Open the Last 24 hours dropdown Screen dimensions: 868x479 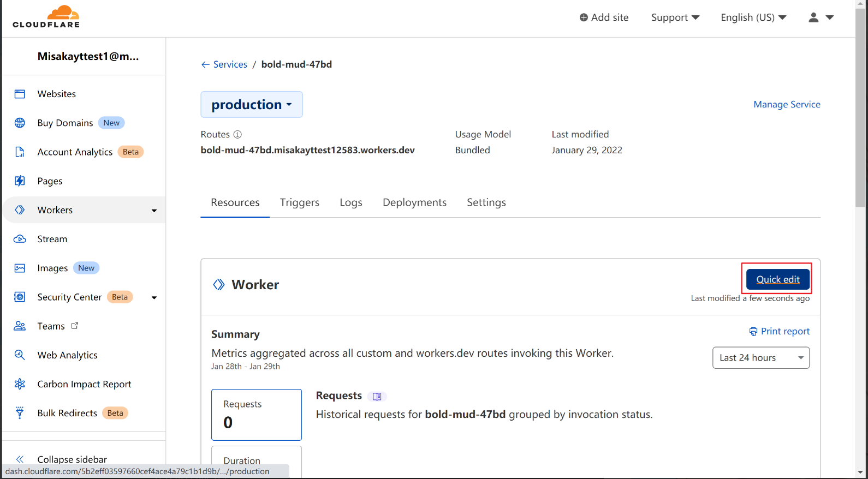[x=760, y=358]
